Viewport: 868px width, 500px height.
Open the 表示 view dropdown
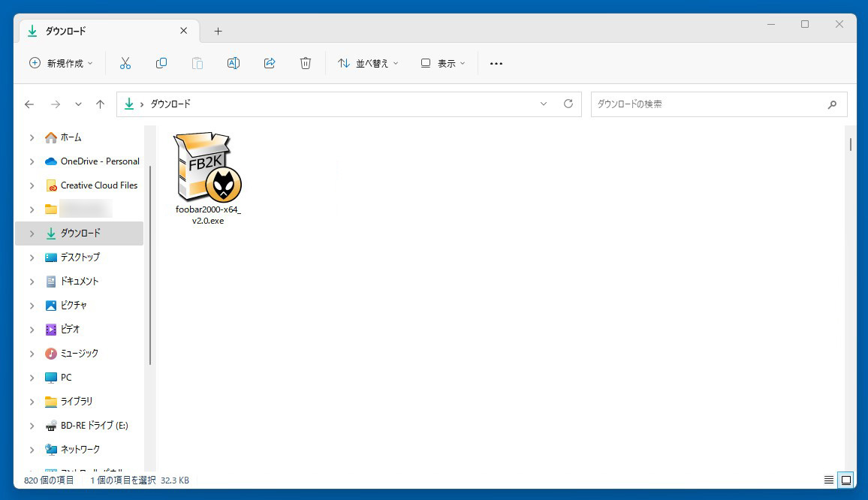tap(443, 63)
